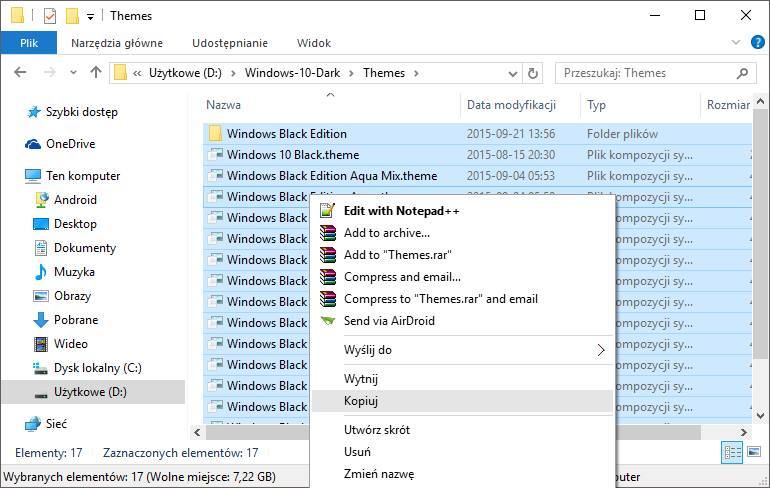Click the Back navigation arrow
The image size is (770, 488).
(x=20, y=73)
